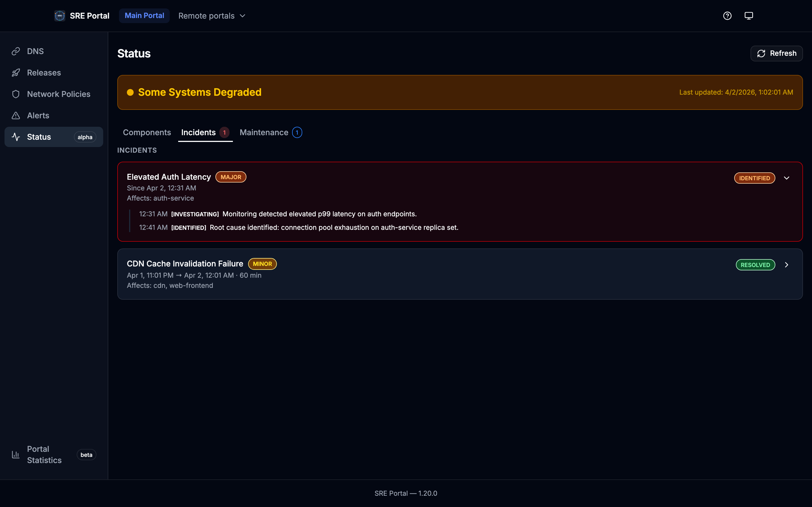The height and width of the screenshot is (507, 812).
Task: Click the Portal Statistics chart icon
Action: 16,455
